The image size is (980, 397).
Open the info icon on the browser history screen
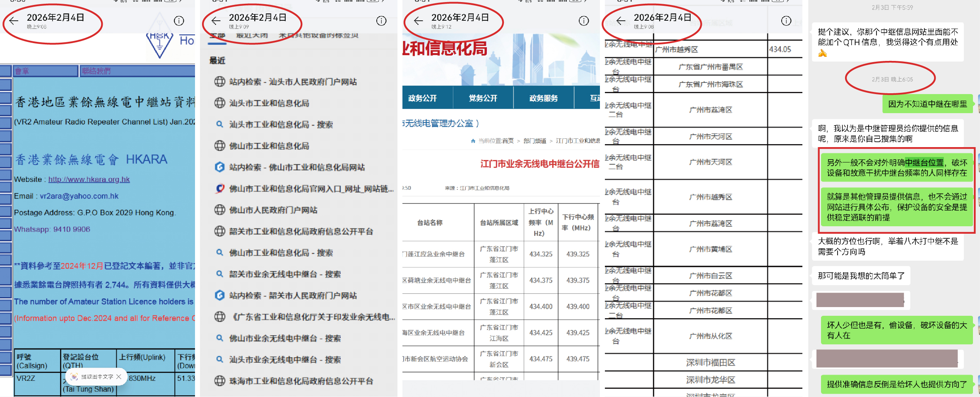(381, 21)
